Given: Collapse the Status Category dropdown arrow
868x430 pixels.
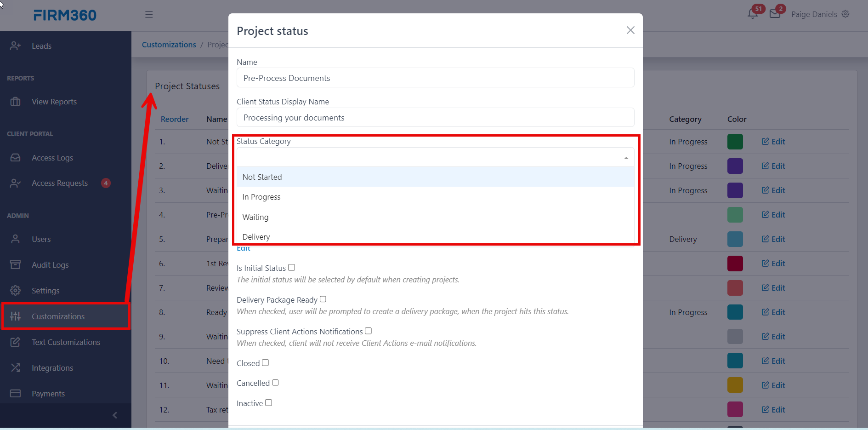Looking at the screenshot, I should coord(626,158).
